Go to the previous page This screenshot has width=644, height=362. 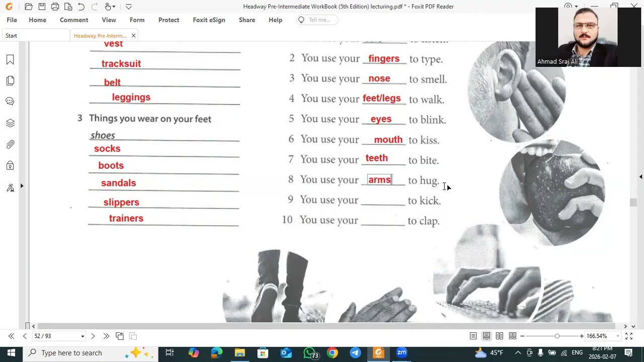click(x=25, y=336)
